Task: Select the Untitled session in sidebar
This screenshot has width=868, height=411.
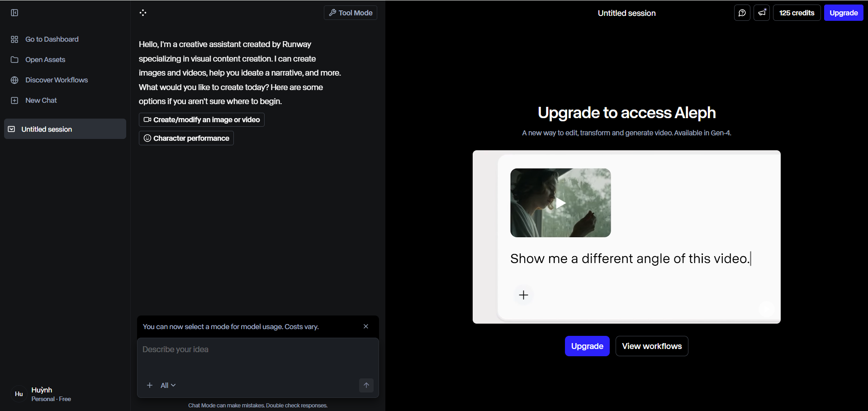Action: click(65, 129)
